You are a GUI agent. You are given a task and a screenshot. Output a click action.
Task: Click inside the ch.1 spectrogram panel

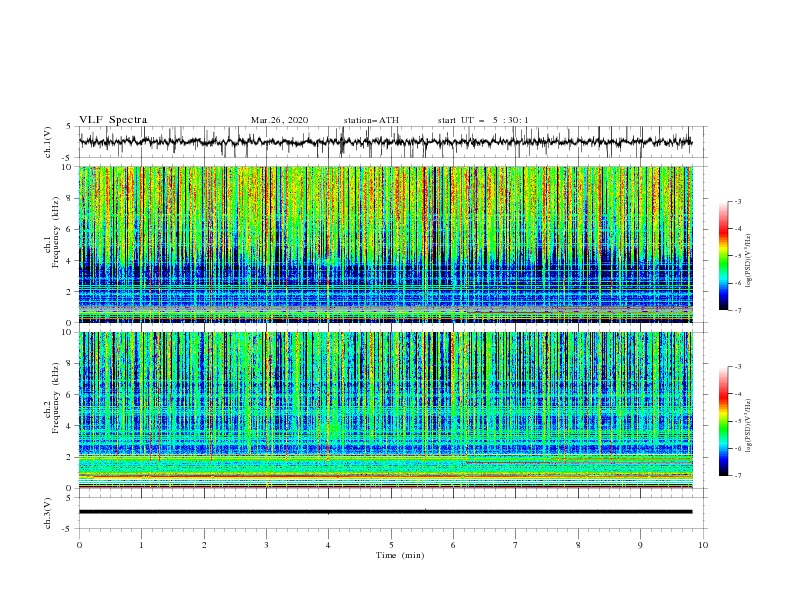(x=386, y=244)
